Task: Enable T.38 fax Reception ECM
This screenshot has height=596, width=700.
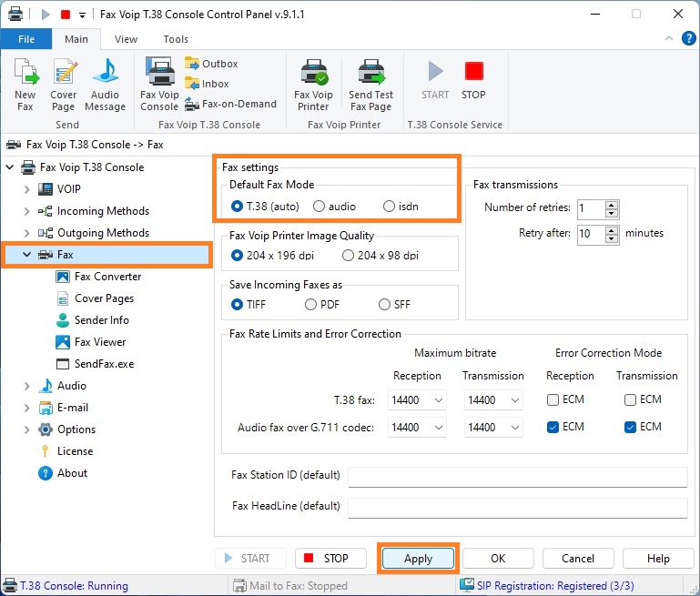Action: [x=553, y=399]
